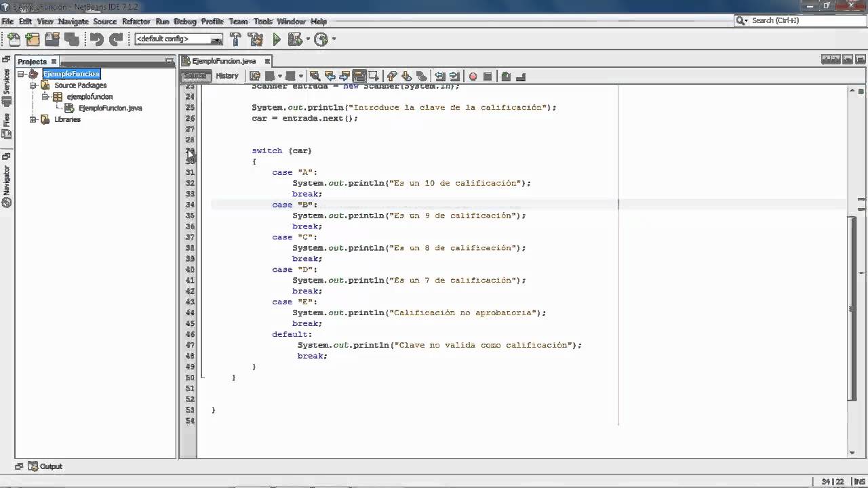The width and height of the screenshot is (868, 488).
Task: Find previous occurrence in editor toolbar
Action: (330, 76)
